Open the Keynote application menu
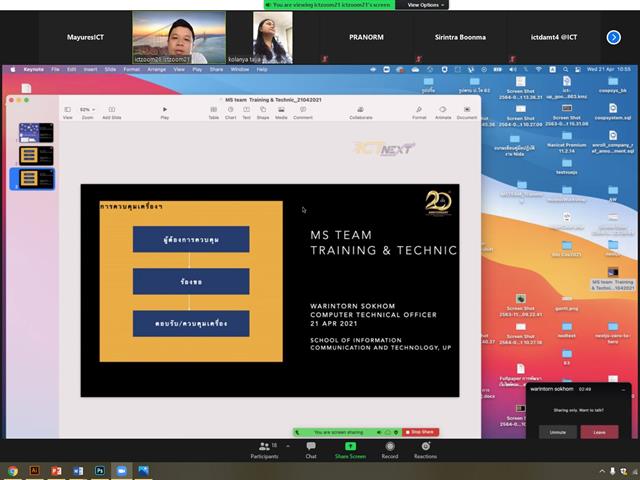The height and width of the screenshot is (480, 640). [x=33, y=69]
